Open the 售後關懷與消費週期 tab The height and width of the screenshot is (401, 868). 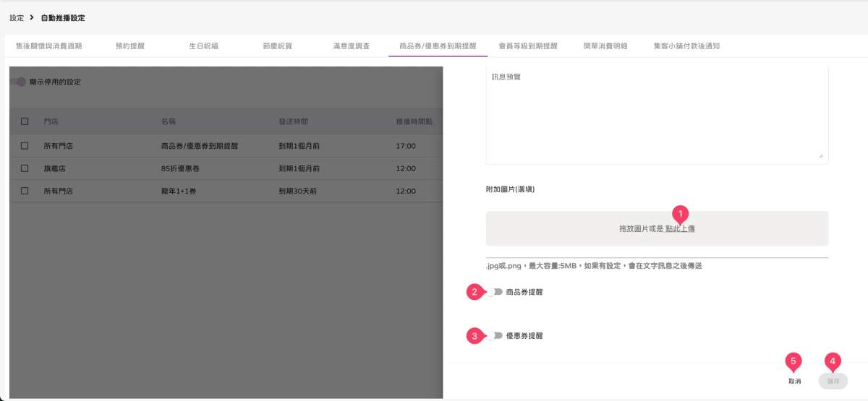coord(48,46)
